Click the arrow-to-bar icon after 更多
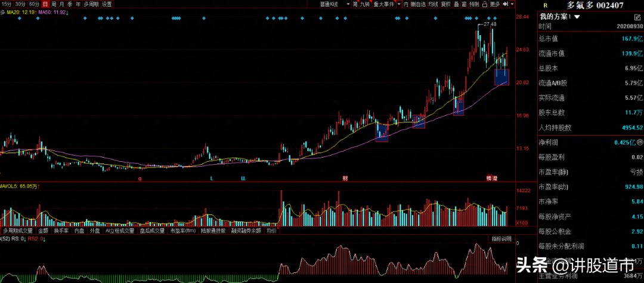This screenshot has height=283, width=644. pos(505,4)
